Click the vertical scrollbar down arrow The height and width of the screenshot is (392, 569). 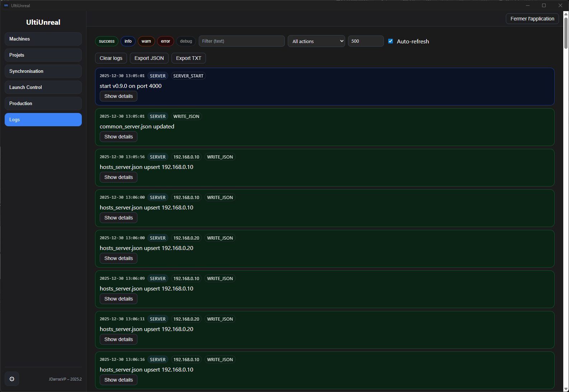[x=566, y=389]
